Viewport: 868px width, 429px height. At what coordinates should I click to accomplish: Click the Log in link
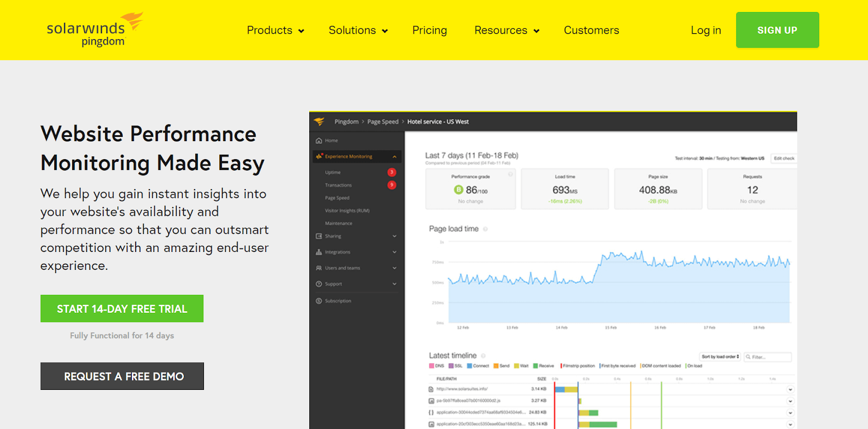pos(706,30)
